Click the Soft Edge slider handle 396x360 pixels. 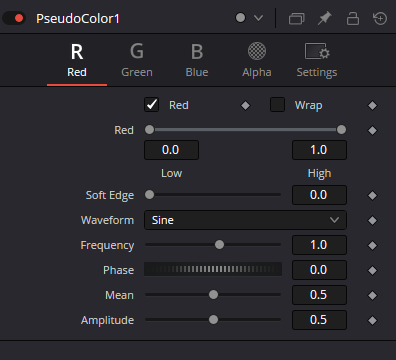point(149,194)
